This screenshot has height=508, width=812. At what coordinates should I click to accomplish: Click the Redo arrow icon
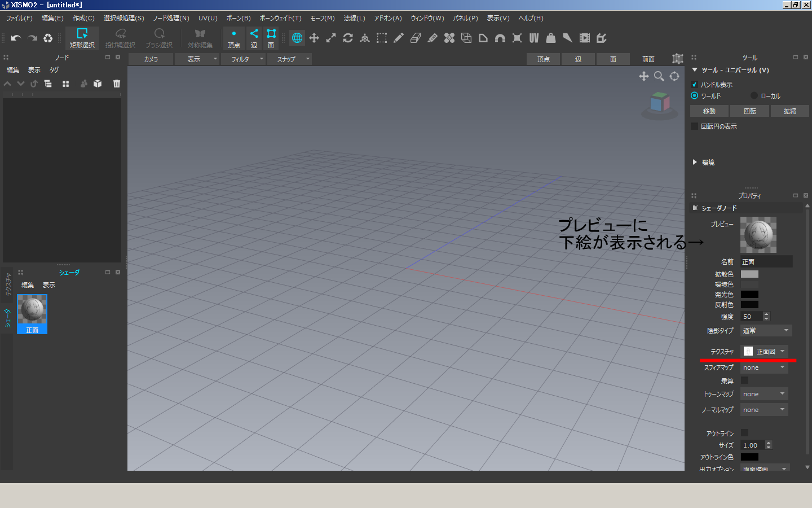click(32, 38)
